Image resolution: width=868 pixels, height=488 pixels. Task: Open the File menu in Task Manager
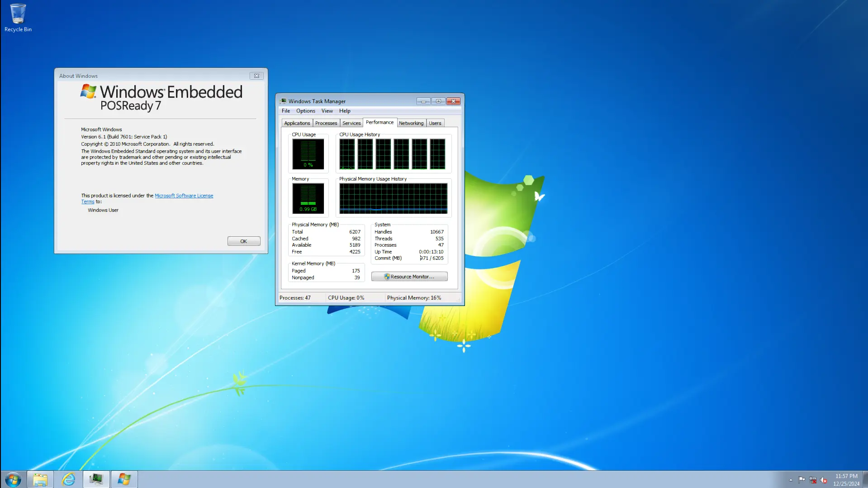(x=286, y=111)
